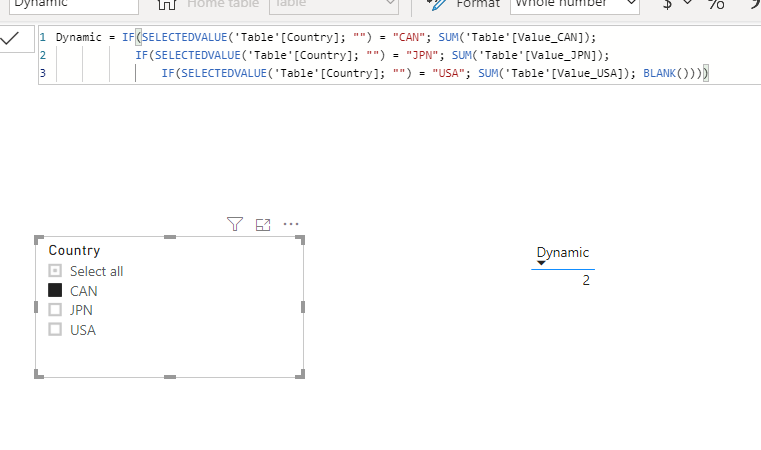
Task: Click the Format paintbrush icon
Action: (437, 4)
